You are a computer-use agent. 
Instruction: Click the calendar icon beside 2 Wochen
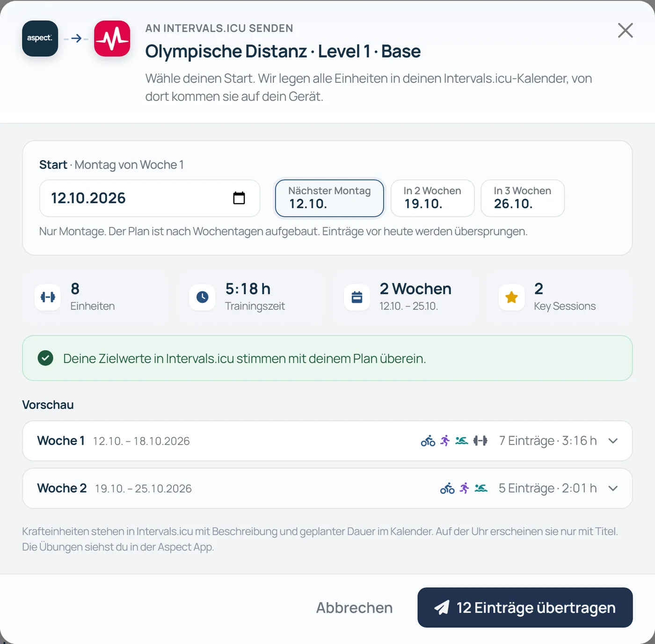tap(357, 297)
